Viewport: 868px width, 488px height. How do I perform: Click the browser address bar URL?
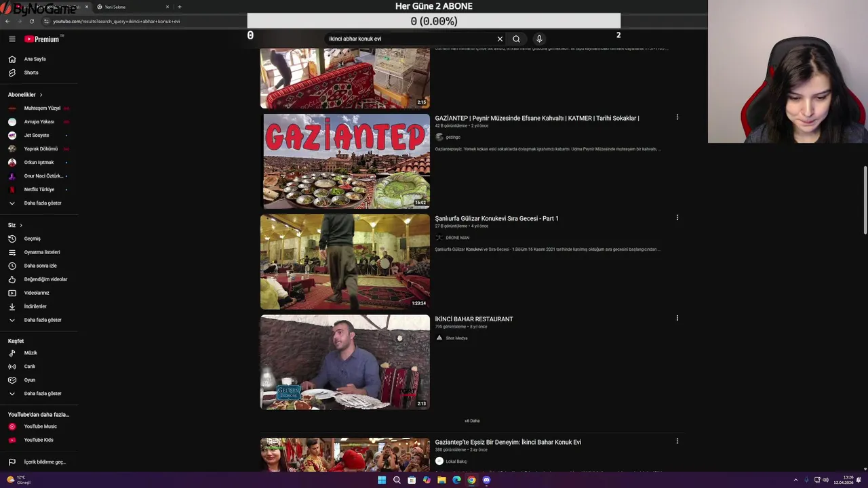coord(117,21)
